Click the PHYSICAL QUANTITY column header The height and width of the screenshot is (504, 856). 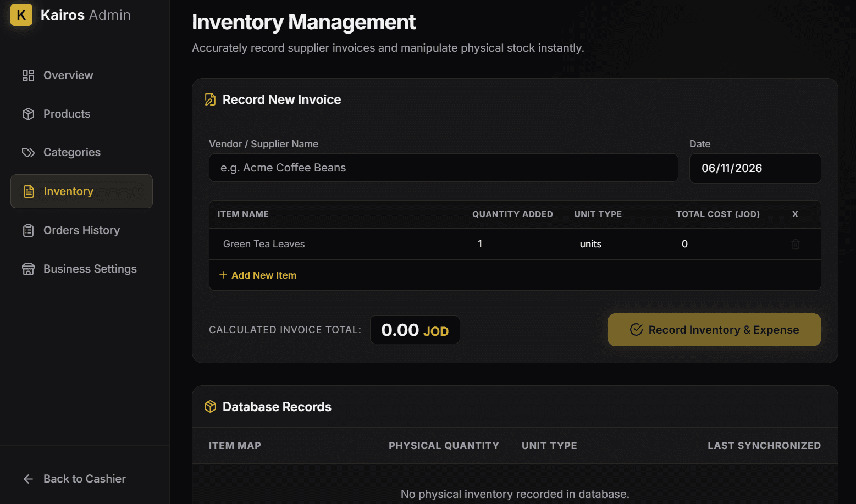coord(444,446)
